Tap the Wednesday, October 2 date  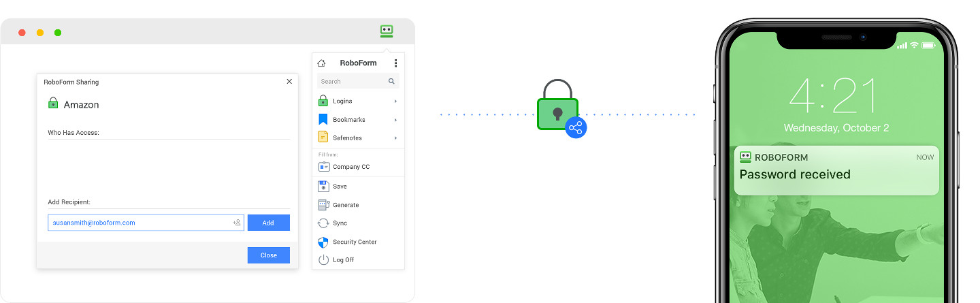(836, 128)
